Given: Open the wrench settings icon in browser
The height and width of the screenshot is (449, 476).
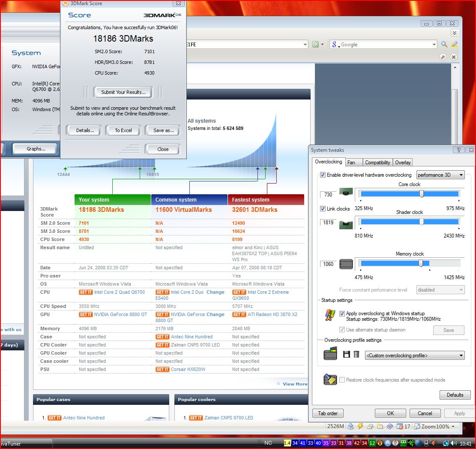Looking at the screenshot, I should (443, 57).
